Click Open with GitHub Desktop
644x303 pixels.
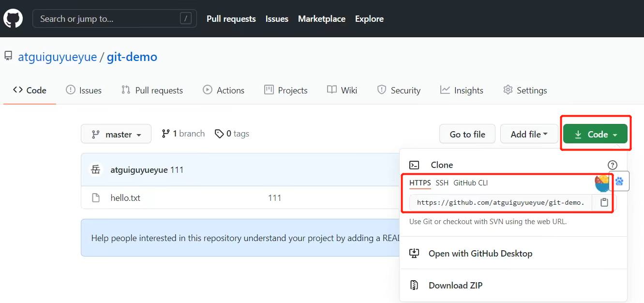pos(480,254)
